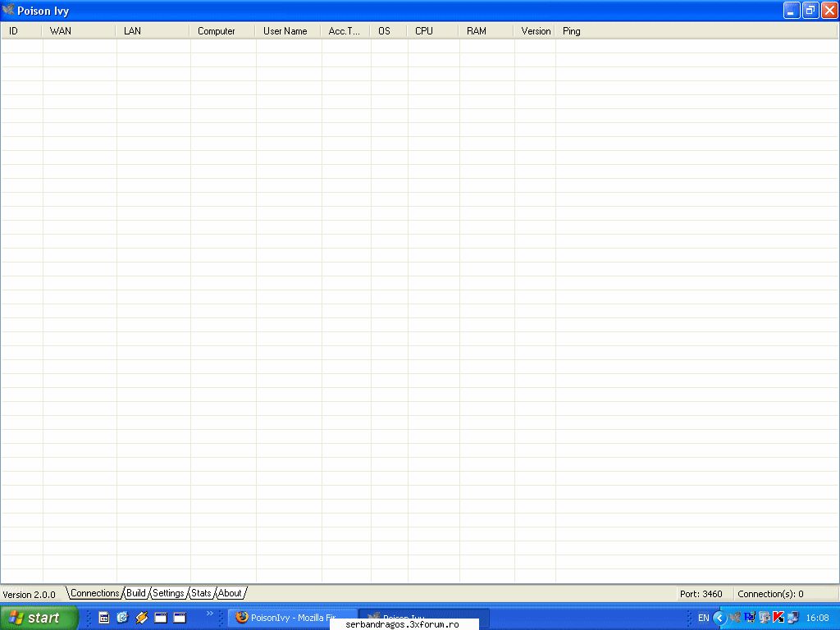Open the About tab
Screen dimensions: 840x630
230,593
